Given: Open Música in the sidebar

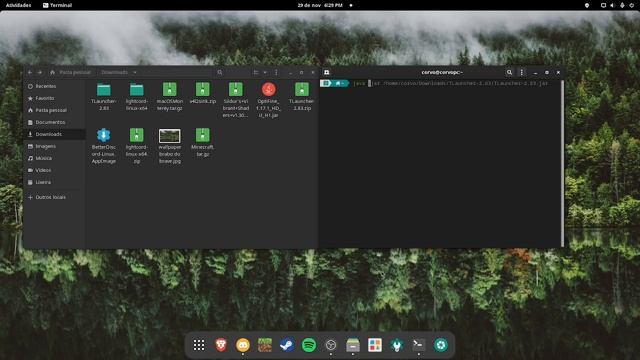Looking at the screenshot, I should (x=54, y=158).
